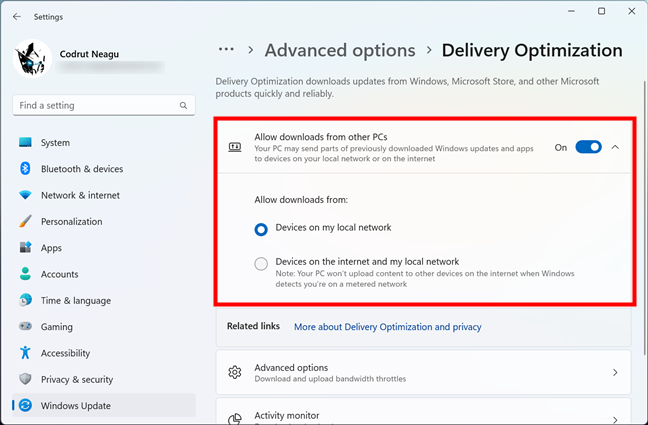
Task: Select Devices on my local network radio
Action: click(261, 229)
